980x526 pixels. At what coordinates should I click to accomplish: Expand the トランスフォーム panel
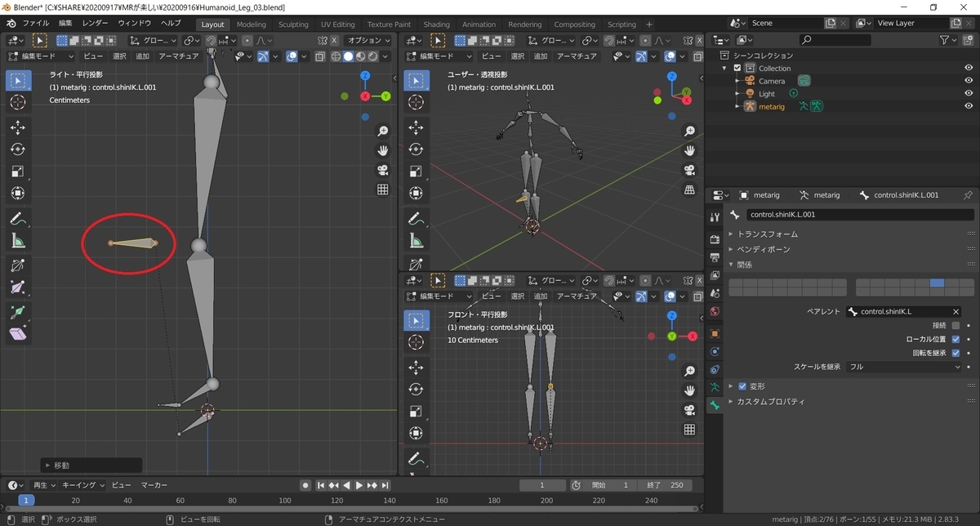tap(768, 234)
